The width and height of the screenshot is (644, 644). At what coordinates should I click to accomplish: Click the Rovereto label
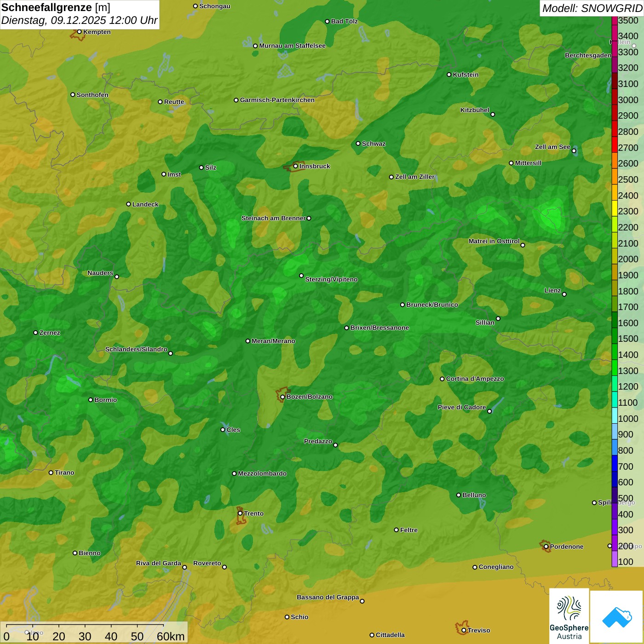(x=207, y=563)
